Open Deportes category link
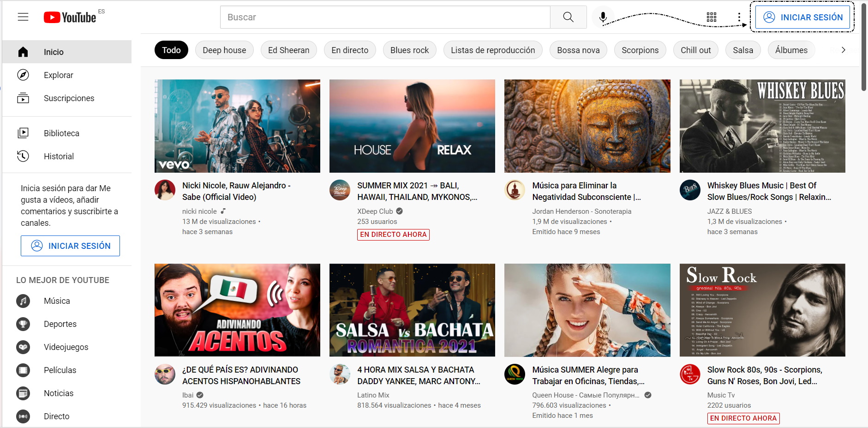This screenshot has height=428, width=868. coord(67,324)
